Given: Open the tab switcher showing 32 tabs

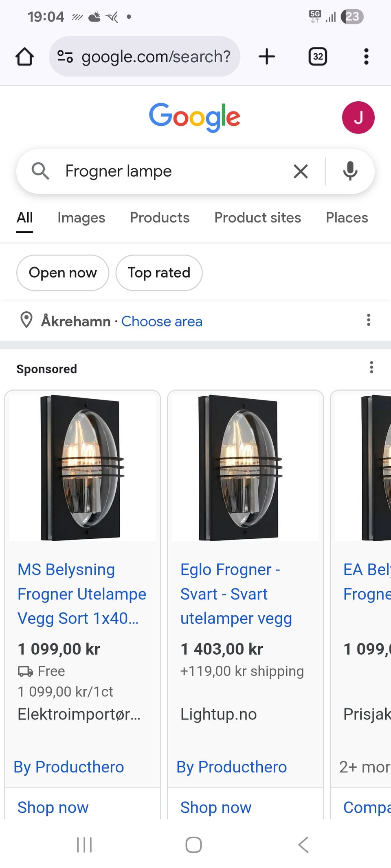Looking at the screenshot, I should (x=318, y=57).
